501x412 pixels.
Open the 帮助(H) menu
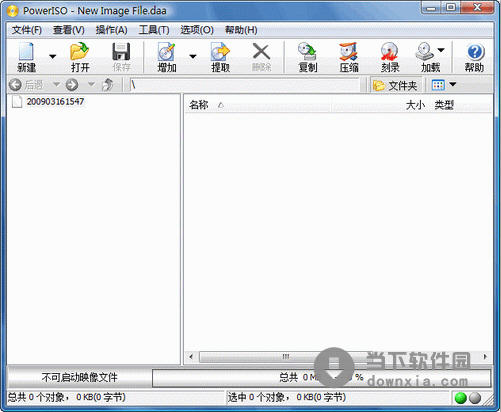coord(241,30)
